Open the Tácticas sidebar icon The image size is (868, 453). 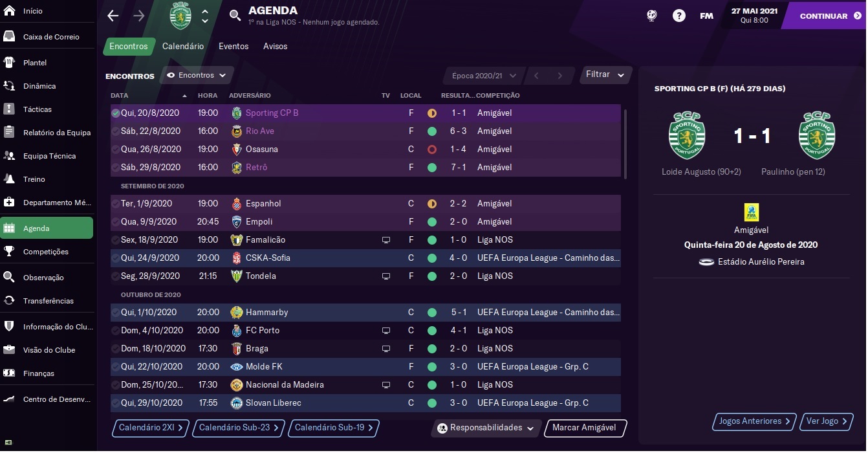(9, 109)
